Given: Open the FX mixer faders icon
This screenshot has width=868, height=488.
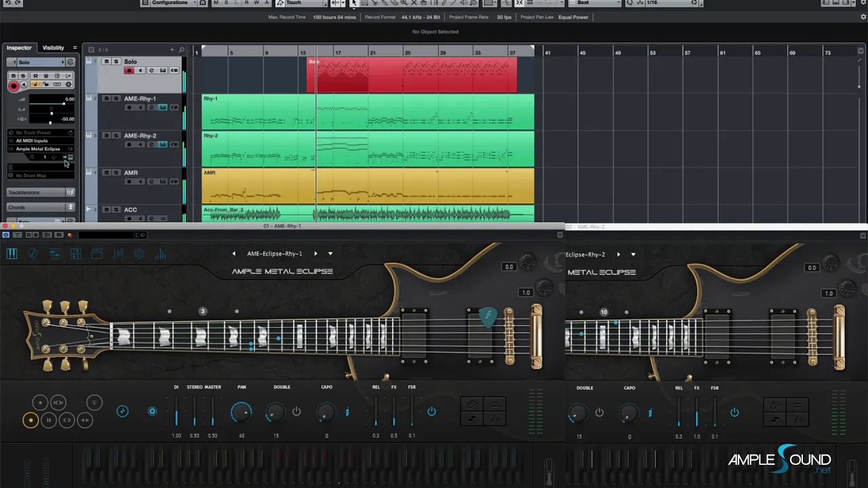Looking at the screenshot, I should point(118,254).
